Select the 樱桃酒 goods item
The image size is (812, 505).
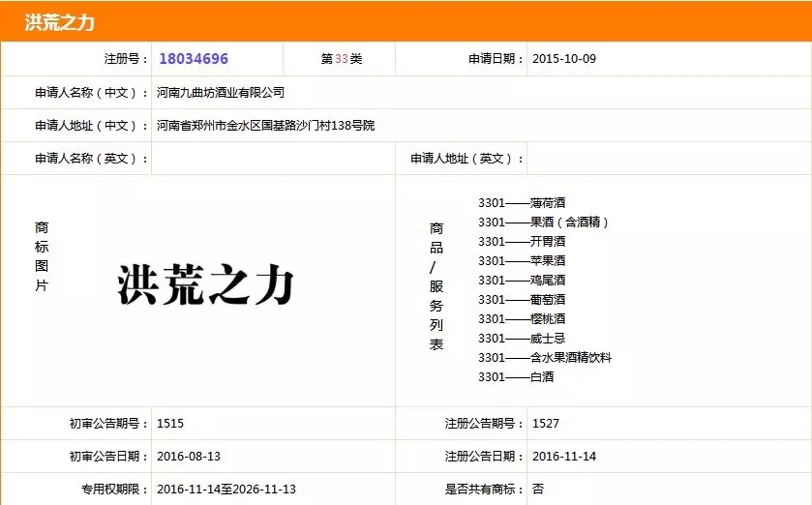point(547,319)
